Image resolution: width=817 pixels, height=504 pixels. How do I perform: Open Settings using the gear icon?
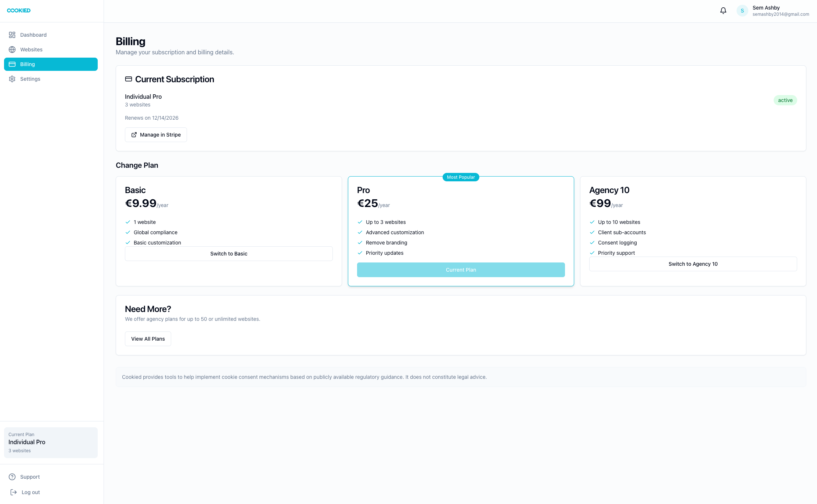click(12, 79)
